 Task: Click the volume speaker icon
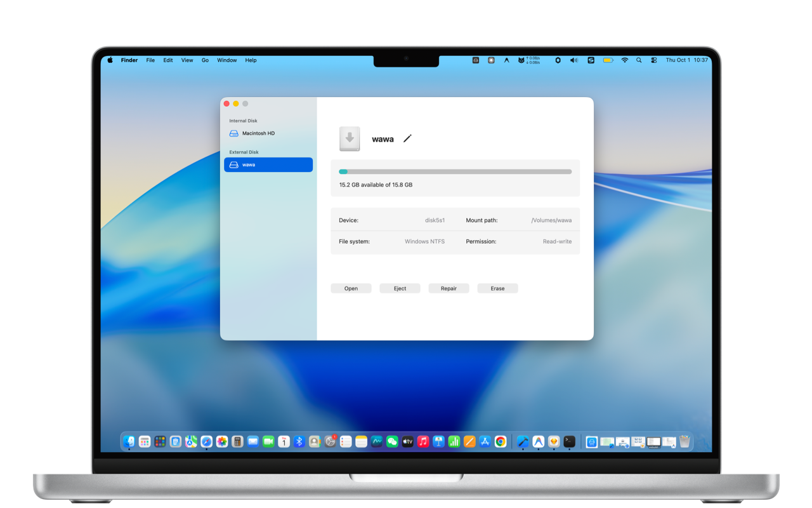tap(574, 60)
